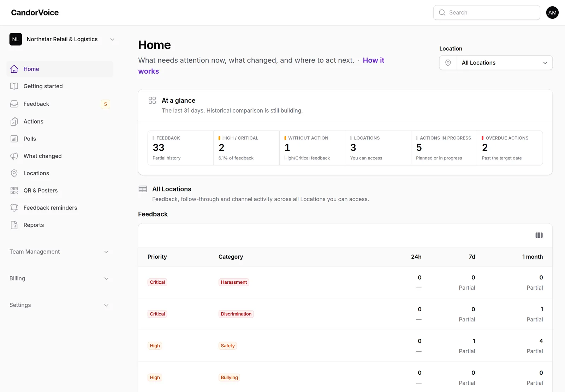Click the Home house icon in sidebar

click(14, 69)
